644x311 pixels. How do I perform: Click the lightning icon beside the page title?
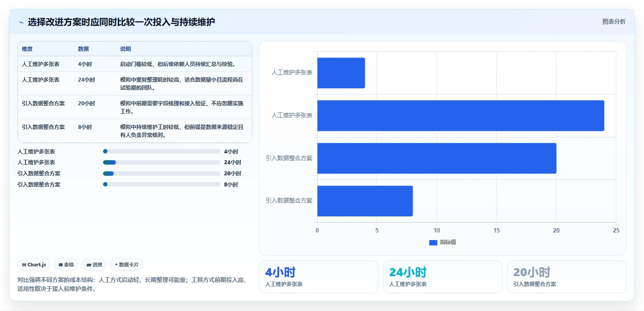tap(21, 22)
